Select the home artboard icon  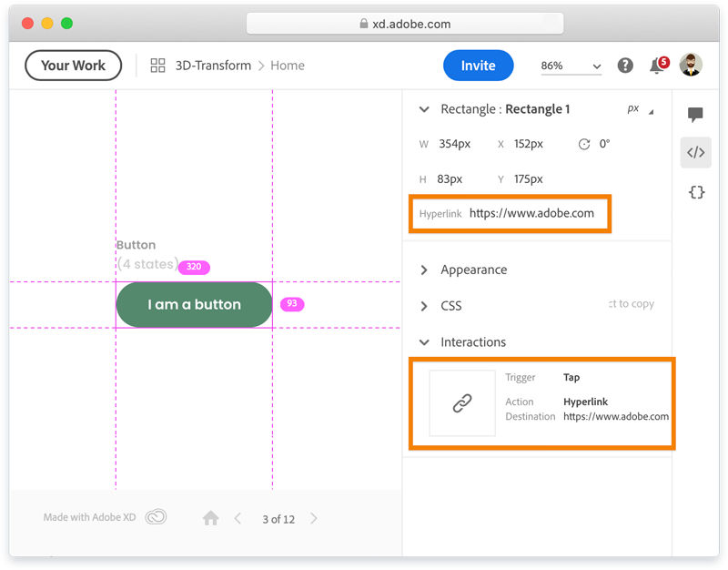click(x=210, y=517)
